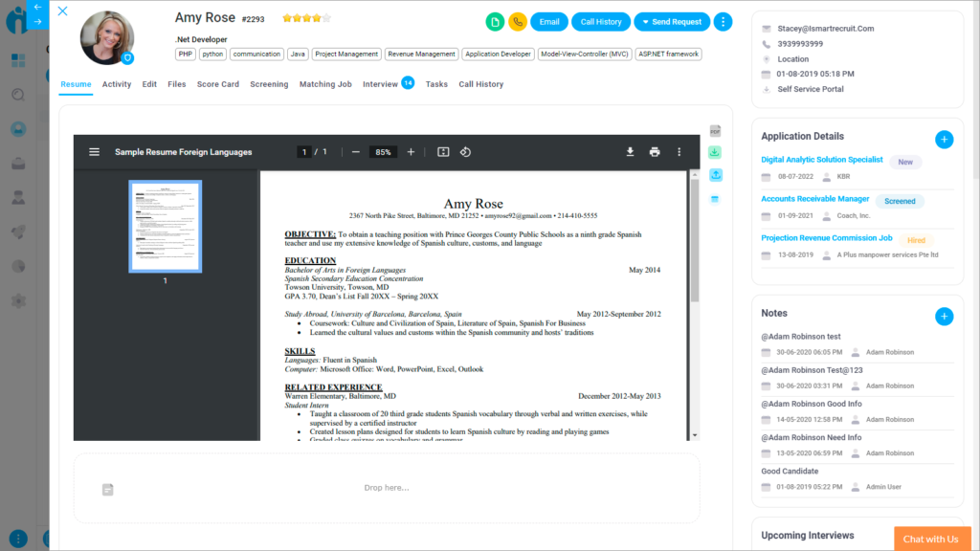
Task: Start a call using the yellow phone icon
Action: point(517,21)
